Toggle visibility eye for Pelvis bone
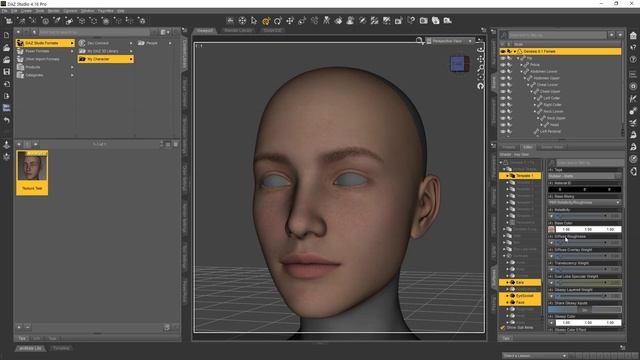Viewport: 640px width, 360px height. point(503,64)
